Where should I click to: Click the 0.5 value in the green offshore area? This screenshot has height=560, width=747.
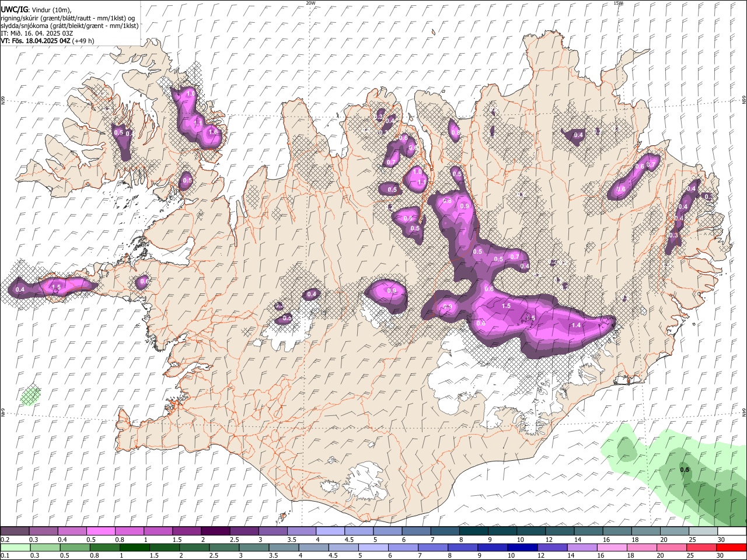point(685,470)
